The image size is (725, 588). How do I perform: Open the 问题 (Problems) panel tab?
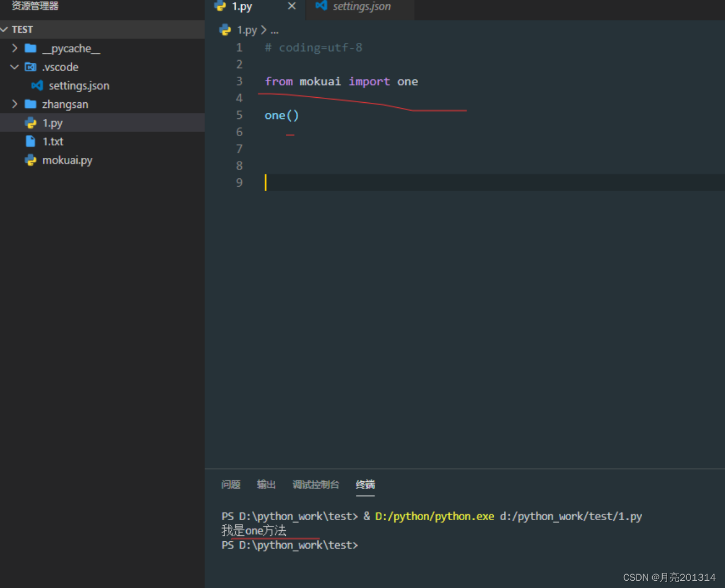click(x=231, y=485)
